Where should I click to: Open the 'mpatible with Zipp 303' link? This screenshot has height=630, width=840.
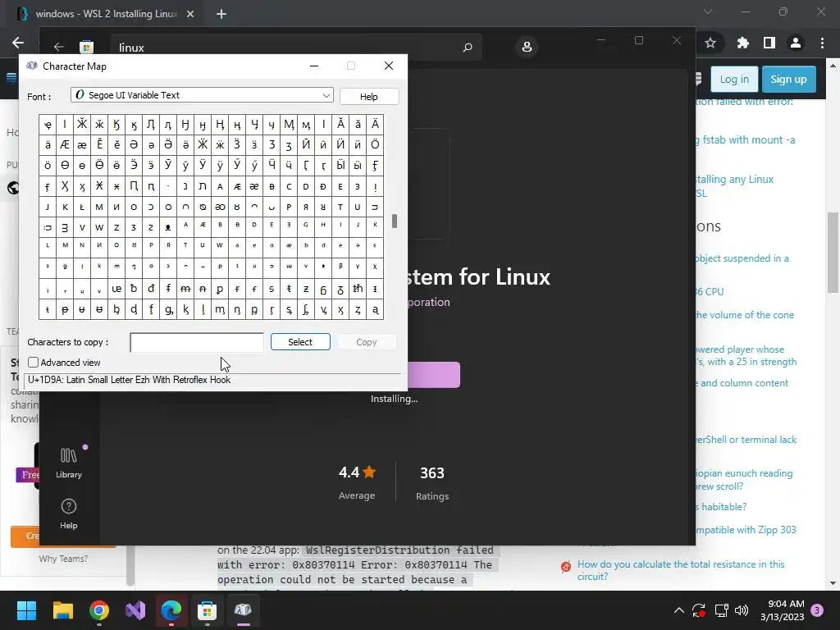[746, 530]
